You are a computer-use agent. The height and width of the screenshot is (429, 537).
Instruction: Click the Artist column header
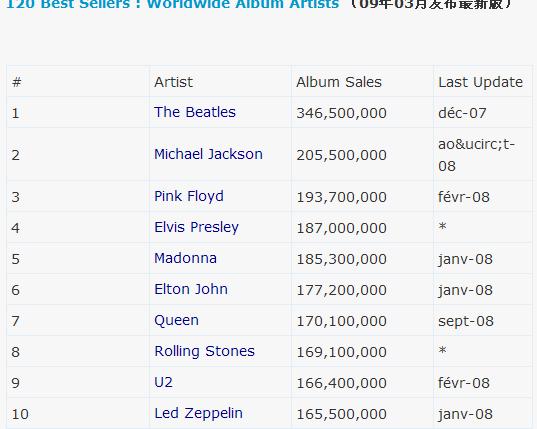[173, 82]
